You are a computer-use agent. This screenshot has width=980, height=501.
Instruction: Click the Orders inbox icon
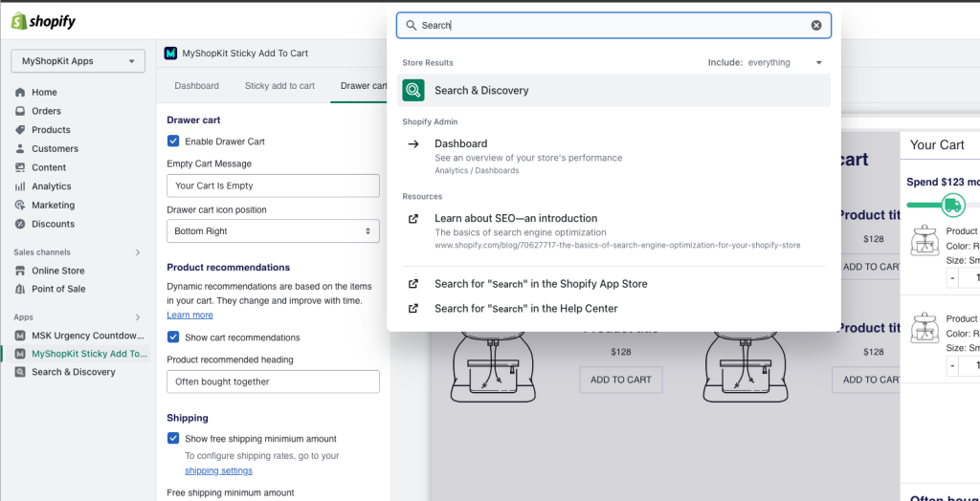[20, 111]
